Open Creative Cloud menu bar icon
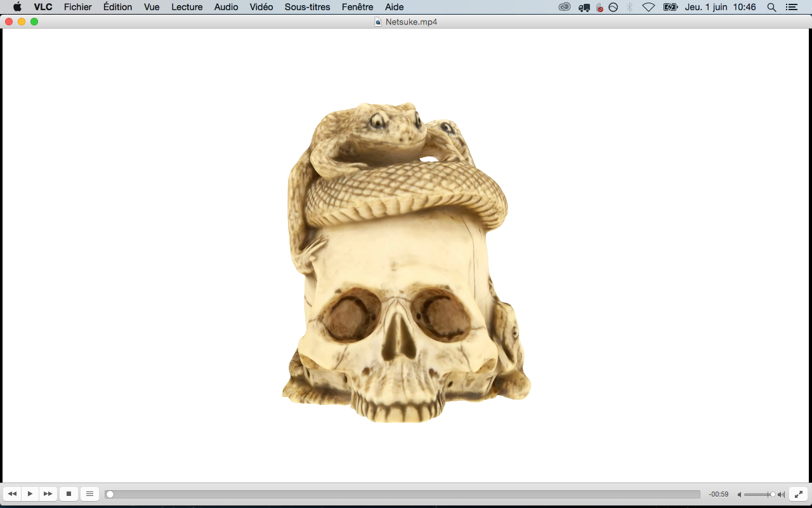 point(565,7)
